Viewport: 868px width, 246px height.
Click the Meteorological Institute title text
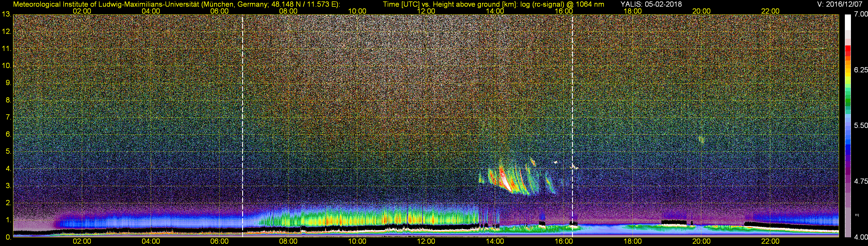point(176,4)
